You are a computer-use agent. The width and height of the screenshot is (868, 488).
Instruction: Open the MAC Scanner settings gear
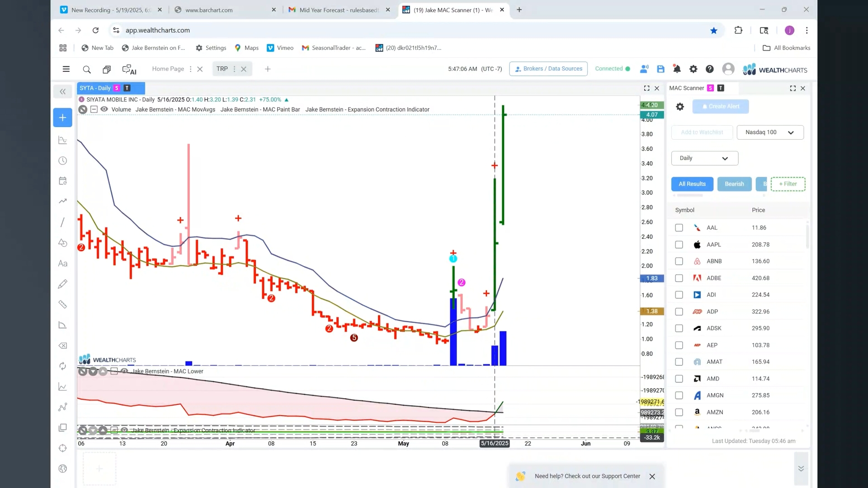680,107
